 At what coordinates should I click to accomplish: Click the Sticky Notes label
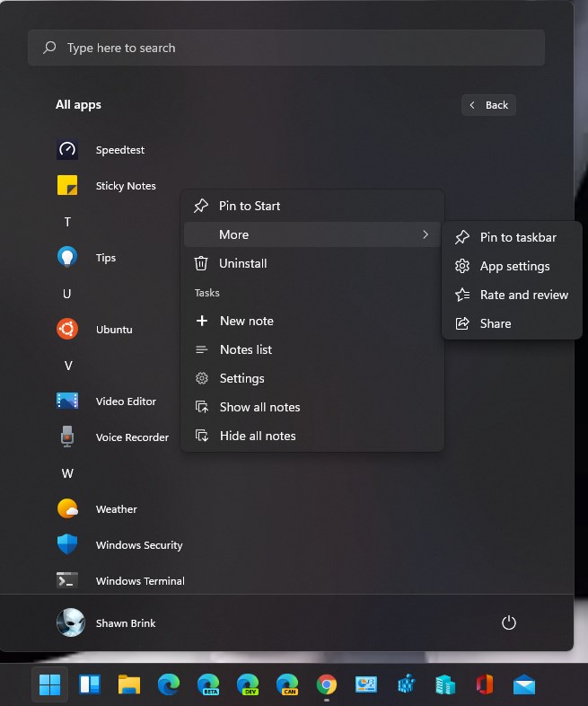[x=126, y=186]
